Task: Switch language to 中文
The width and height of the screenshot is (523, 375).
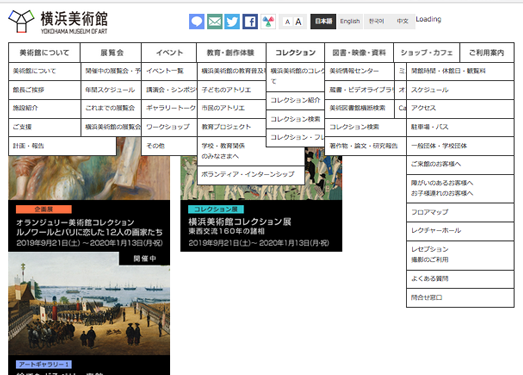Action: (x=402, y=21)
